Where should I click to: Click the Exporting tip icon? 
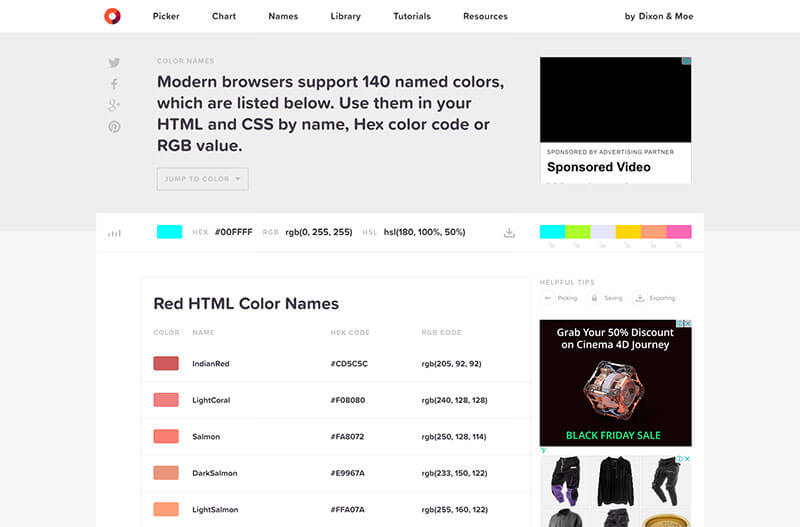640,298
